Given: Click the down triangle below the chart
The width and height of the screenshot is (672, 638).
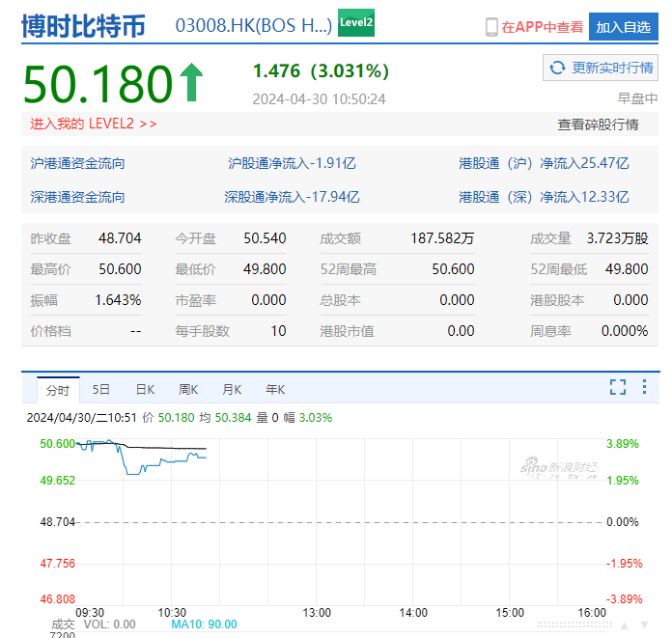Looking at the screenshot, I should 644,625.
